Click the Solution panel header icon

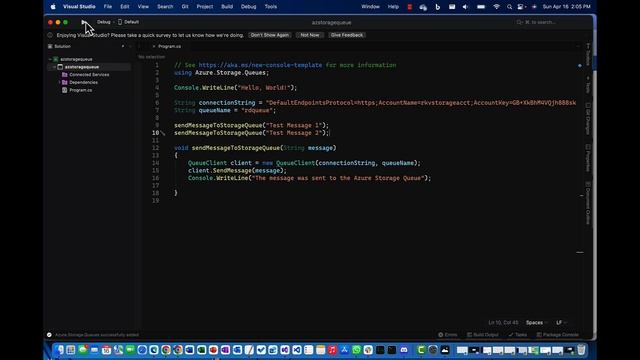point(50,47)
